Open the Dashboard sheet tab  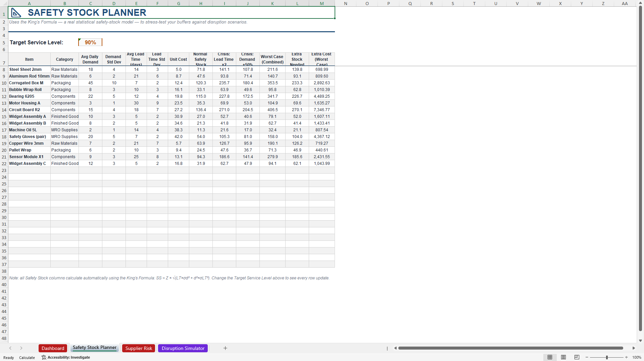[53, 348]
